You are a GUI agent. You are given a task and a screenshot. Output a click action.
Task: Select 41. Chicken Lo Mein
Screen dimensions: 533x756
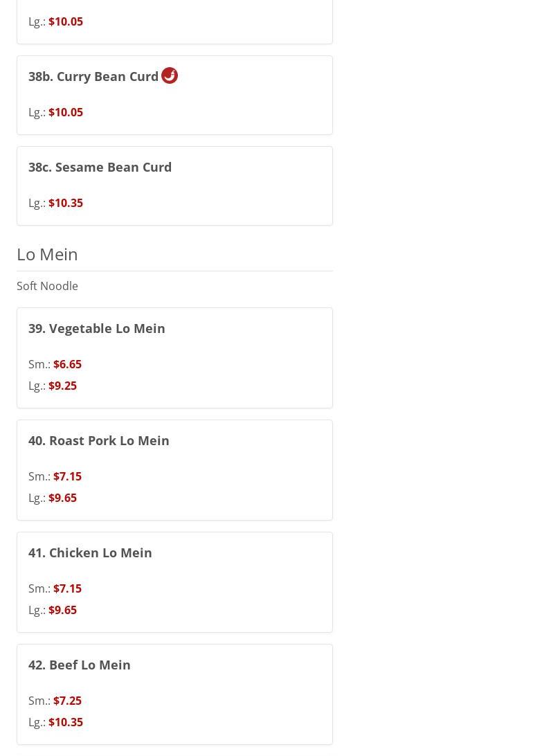point(90,552)
